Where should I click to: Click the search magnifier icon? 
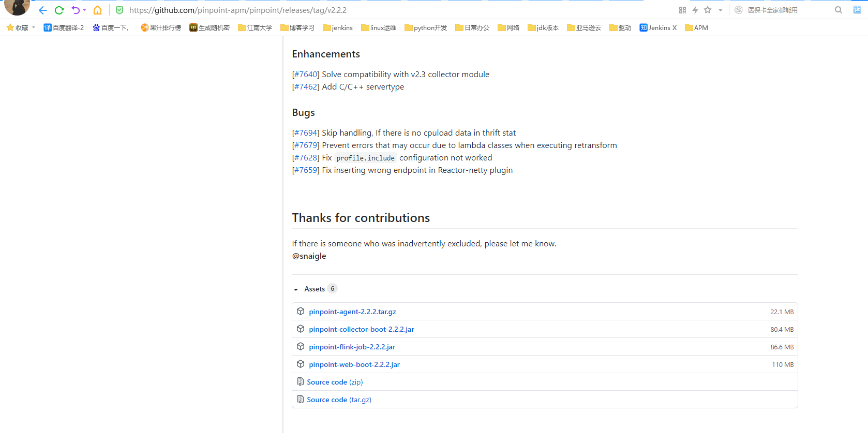point(839,10)
